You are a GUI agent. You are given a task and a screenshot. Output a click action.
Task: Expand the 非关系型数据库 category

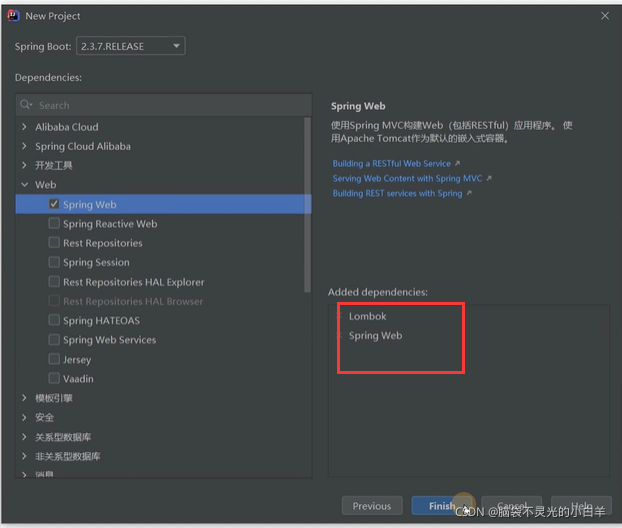(24, 456)
